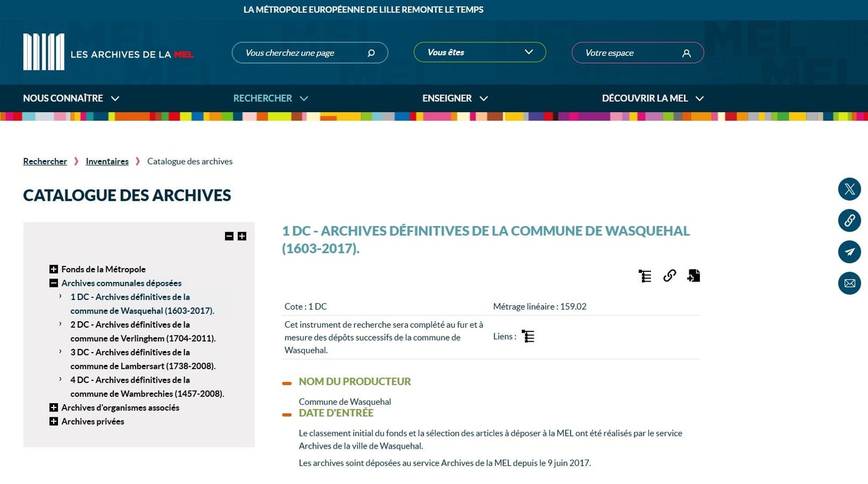Image resolution: width=868 pixels, height=484 pixels.
Task: Click the user icon in Votre espace
Action: coord(686,53)
